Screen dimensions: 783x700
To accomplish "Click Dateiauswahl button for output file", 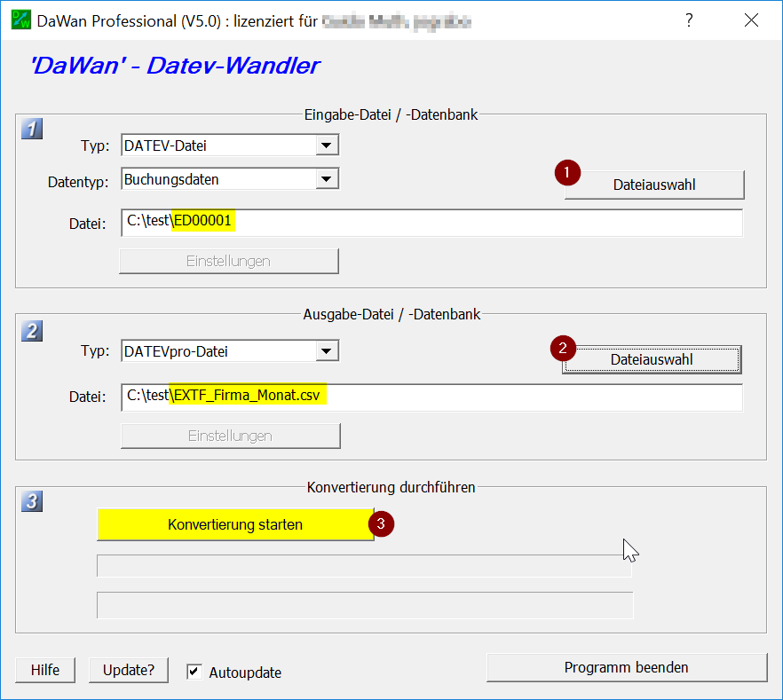I will click(652, 359).
